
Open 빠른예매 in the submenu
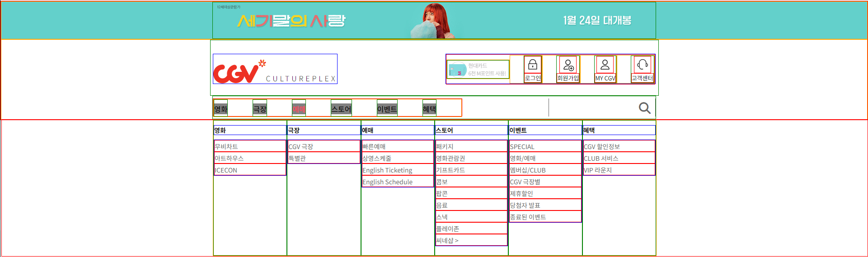tap(398, 146)
